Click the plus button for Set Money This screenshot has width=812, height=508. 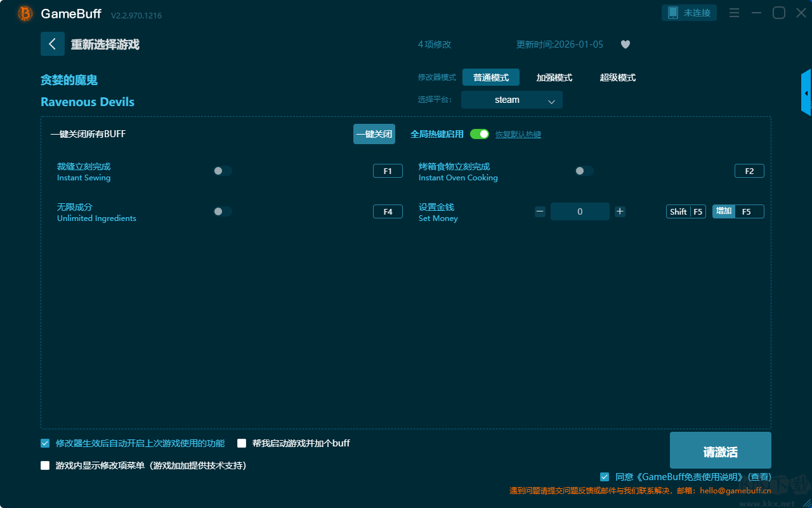tap(620, 211)
